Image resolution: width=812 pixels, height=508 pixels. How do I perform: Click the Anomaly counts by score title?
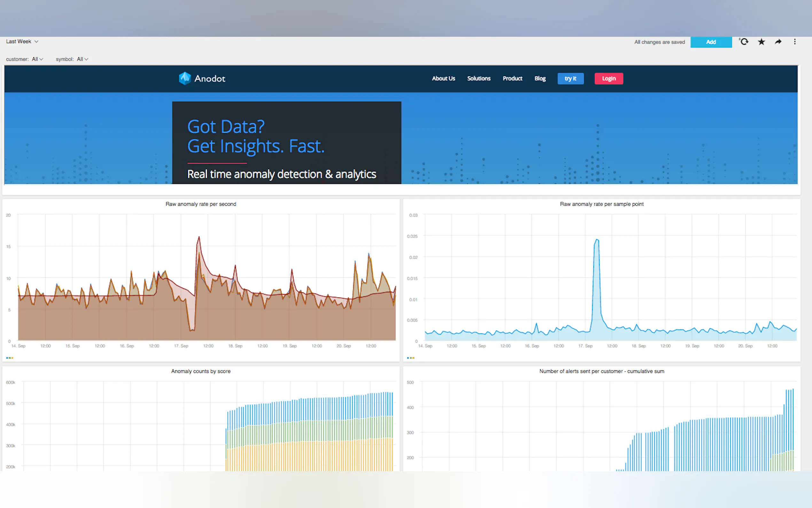(x=201, y=371)
